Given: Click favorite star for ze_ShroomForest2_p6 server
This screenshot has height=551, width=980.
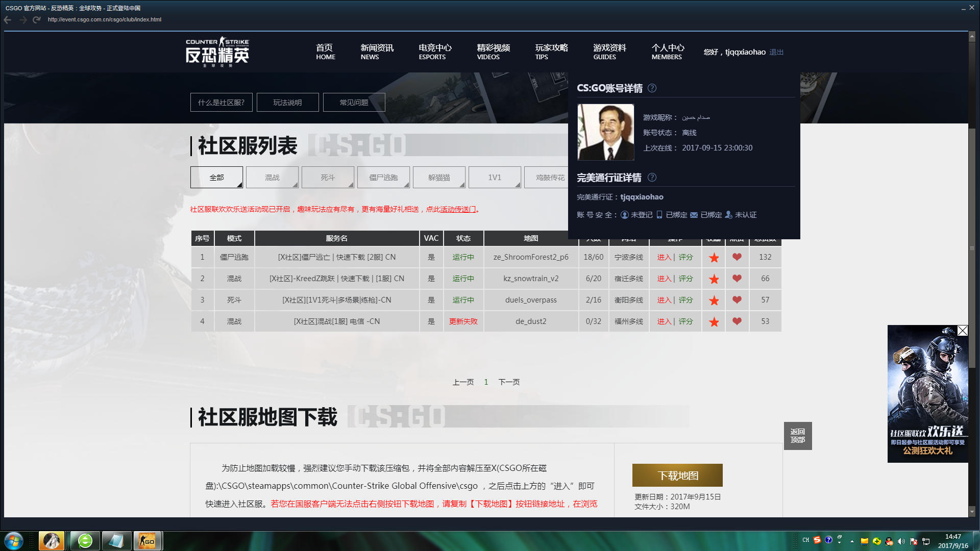Looking at the screenshot, I should tap(714, 258).
